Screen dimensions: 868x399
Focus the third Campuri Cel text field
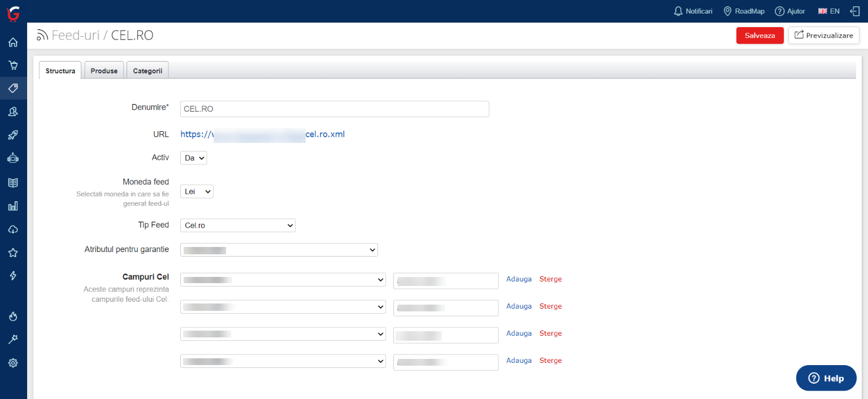click(446, 335)
